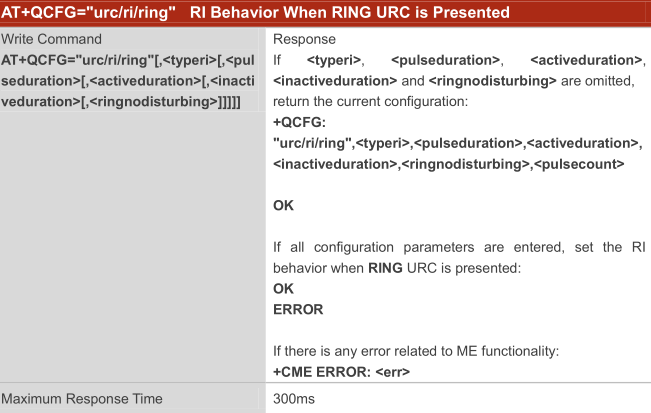This screenshot has height=413, width=651.
Task: Click the first standalone OK response
Action: click(284, 205)
